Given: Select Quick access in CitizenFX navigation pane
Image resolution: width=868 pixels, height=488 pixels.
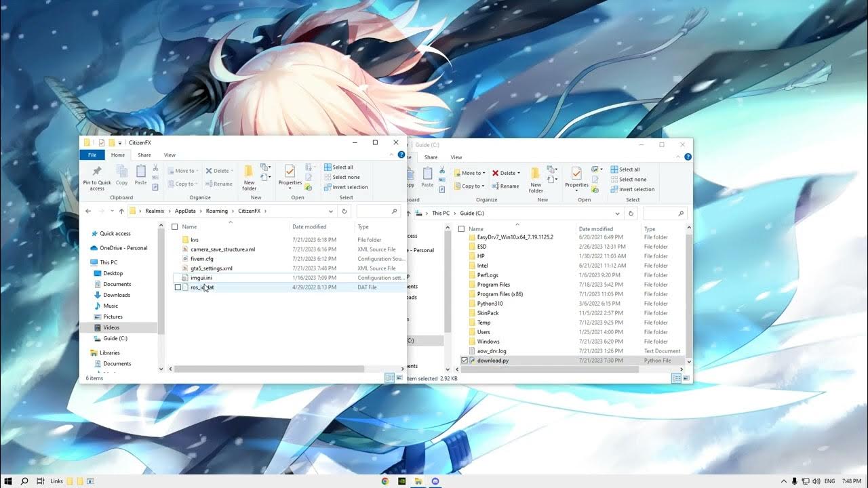Looking at the screenshot, I should 115,234.
